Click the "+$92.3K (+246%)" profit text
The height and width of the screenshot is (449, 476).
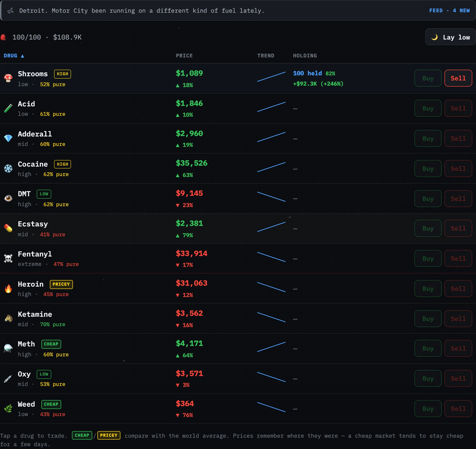click(x=318, y=84)
